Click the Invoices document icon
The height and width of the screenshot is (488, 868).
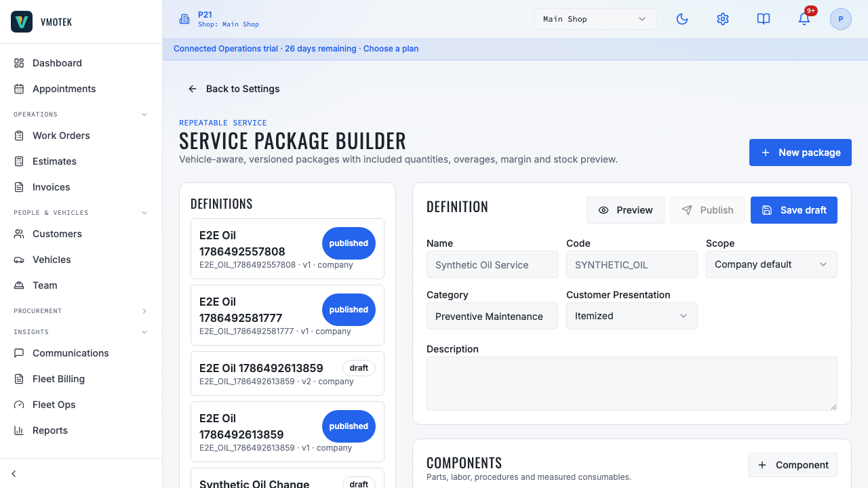point(19,187)
